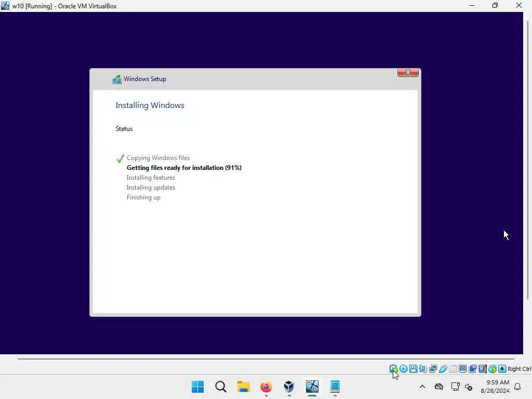The image size is (532, 399).
Task: Click the Status label
Action: [x=124, y=129]
